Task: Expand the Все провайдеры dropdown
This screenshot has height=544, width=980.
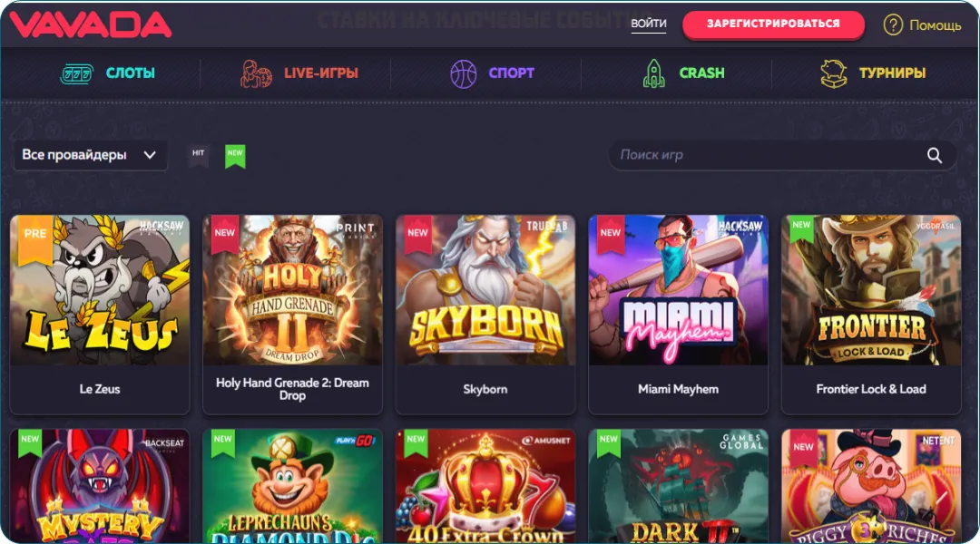Action: pos(90,155)
